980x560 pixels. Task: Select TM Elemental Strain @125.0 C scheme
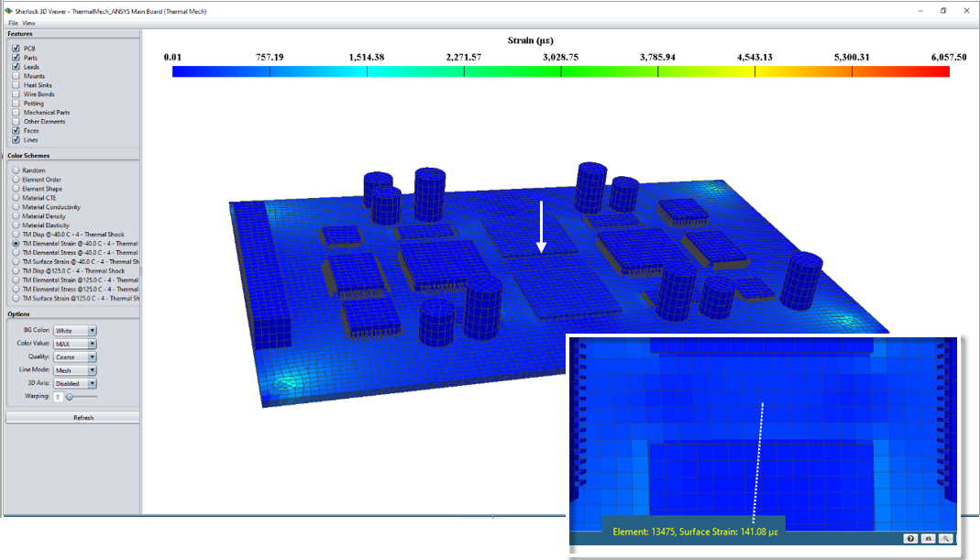(16, 280)
